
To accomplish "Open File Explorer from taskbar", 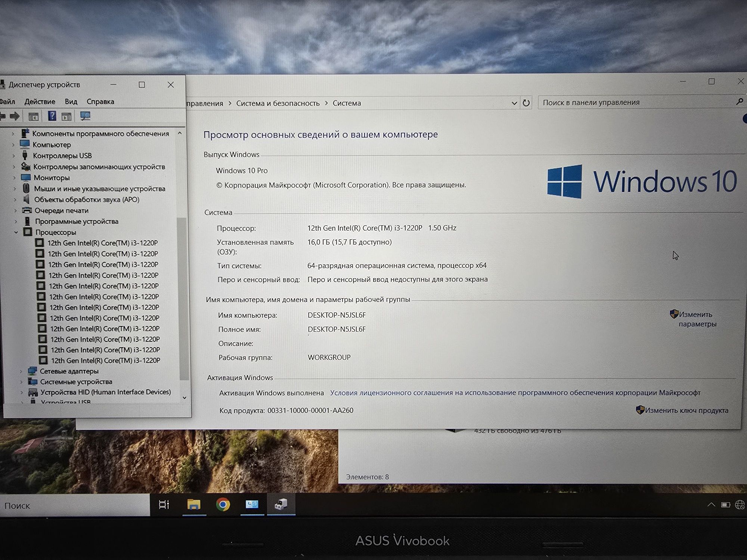I will pyautogui.click(x=194, y=505).
